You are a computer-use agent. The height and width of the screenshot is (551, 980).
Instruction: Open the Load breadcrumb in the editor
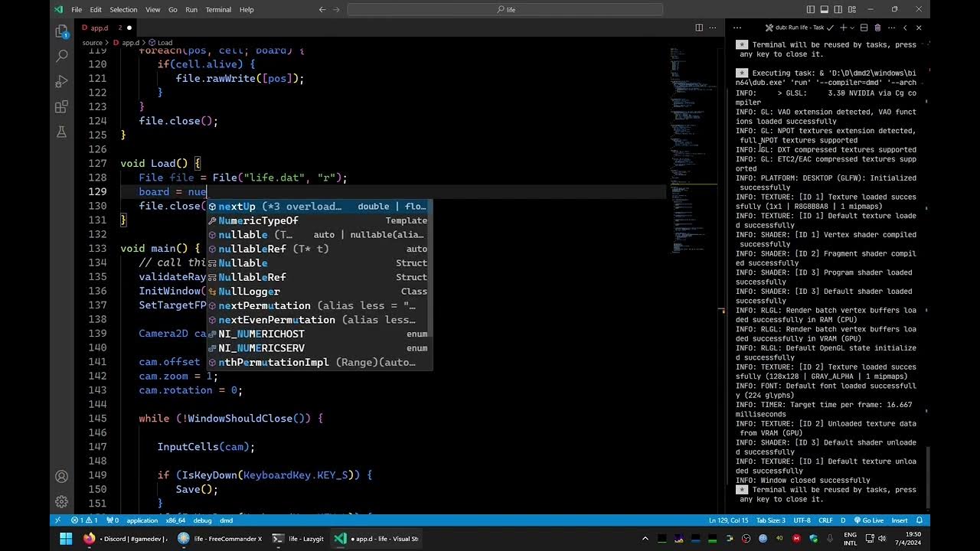[165, 42]
